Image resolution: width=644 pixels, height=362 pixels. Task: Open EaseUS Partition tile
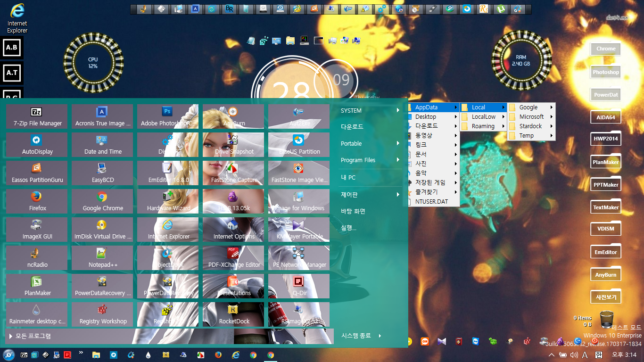click(x=299, y=145)
